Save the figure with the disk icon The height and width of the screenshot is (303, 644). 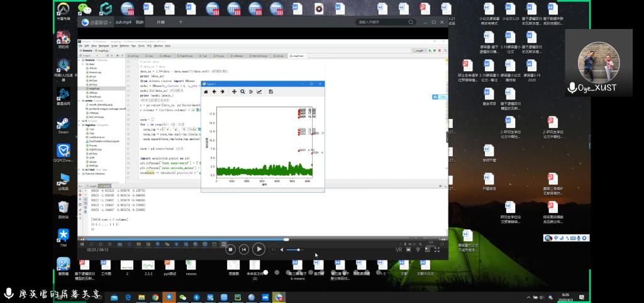pyautogui.click(x=270, y=92)
